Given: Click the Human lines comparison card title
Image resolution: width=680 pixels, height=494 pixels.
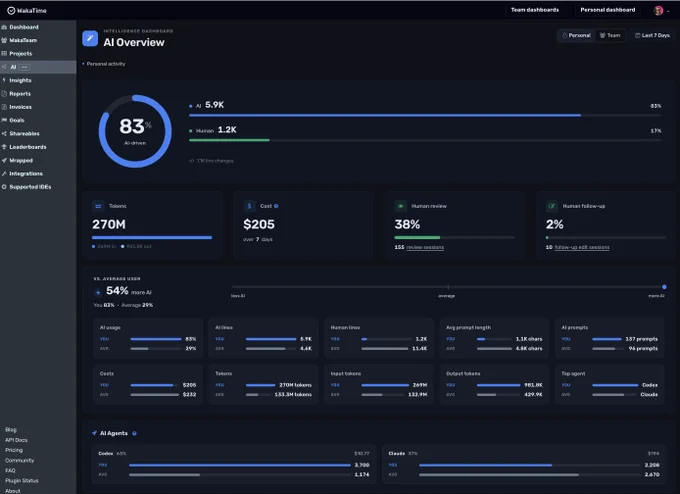Looking at the screenshot, I should pos(345,327).
